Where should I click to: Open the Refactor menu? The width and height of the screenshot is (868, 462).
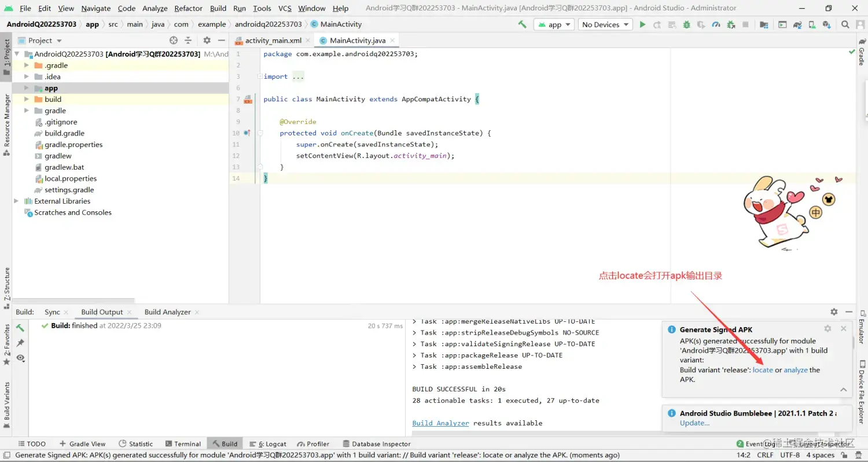(x=189, y=8)
